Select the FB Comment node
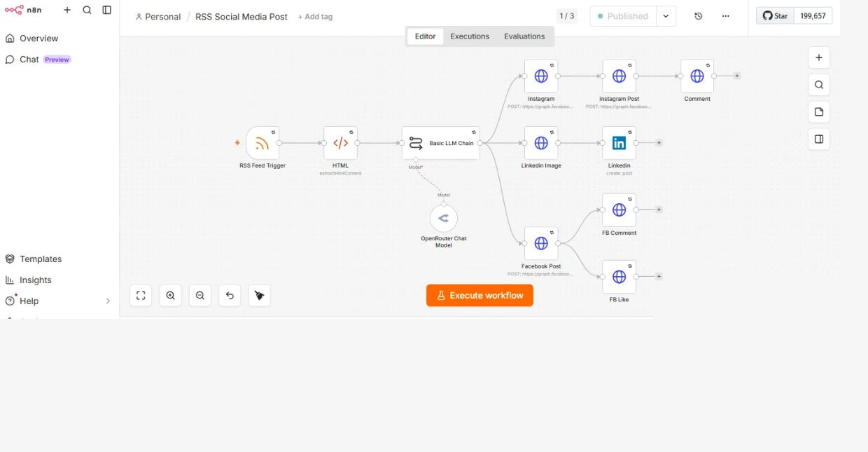This screenshot has height=452, width=868. point(619,210)
